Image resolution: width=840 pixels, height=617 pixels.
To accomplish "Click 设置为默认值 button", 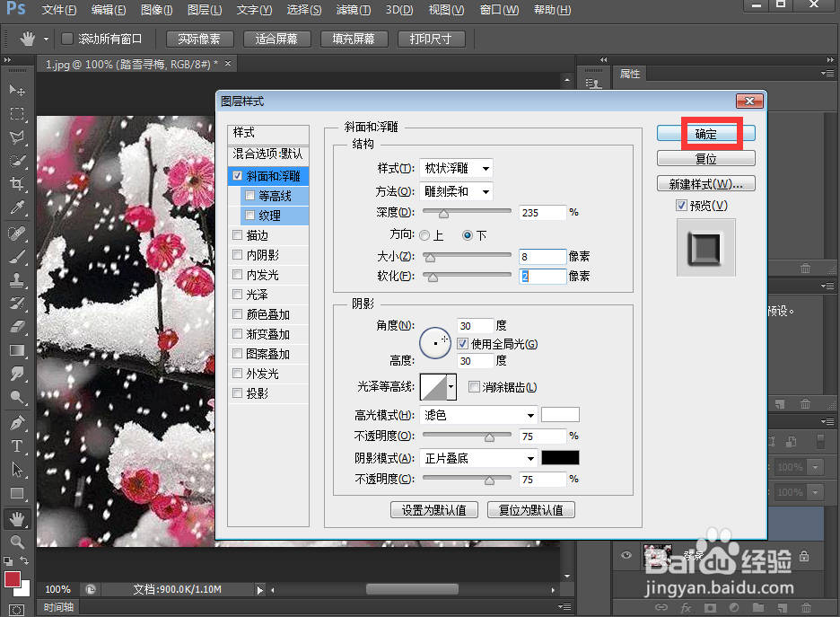I will tap(434, 510).
